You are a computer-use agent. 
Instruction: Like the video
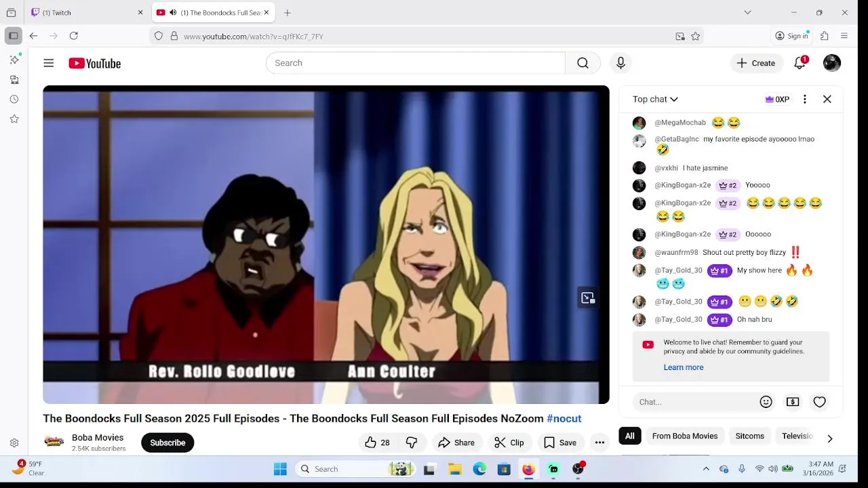(x=377, y=443)
